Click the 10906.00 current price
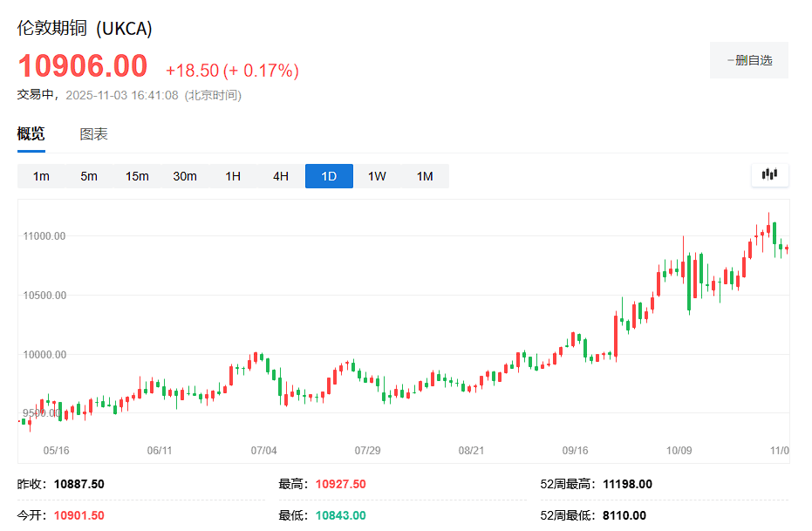Image resolution: width=812 pixels, height=531 pixels. [83, 67]
